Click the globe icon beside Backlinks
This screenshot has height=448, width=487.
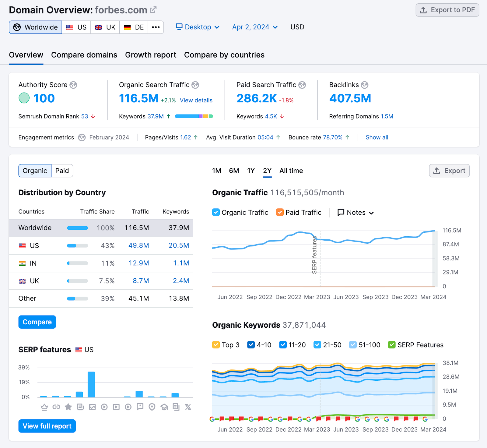365,85
